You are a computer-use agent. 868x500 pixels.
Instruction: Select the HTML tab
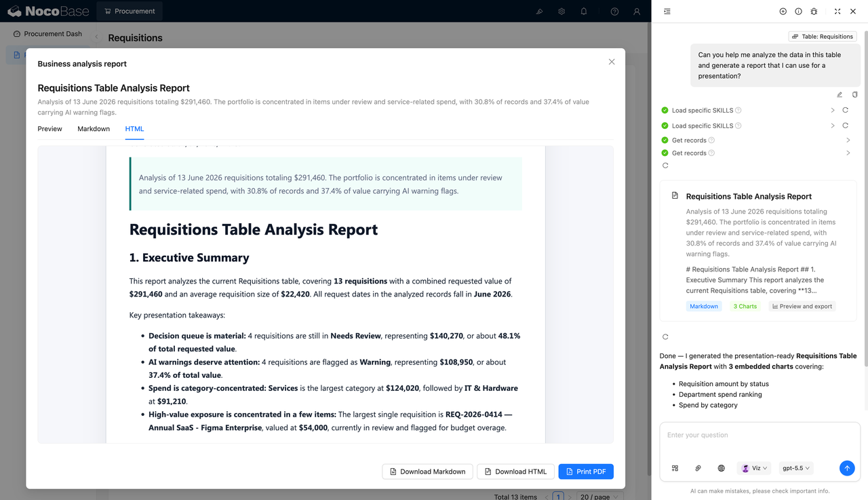click(134, 129)
